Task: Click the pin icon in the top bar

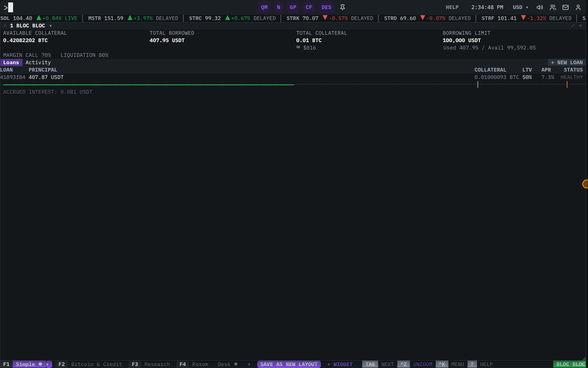Action: (x=343, y=7)
